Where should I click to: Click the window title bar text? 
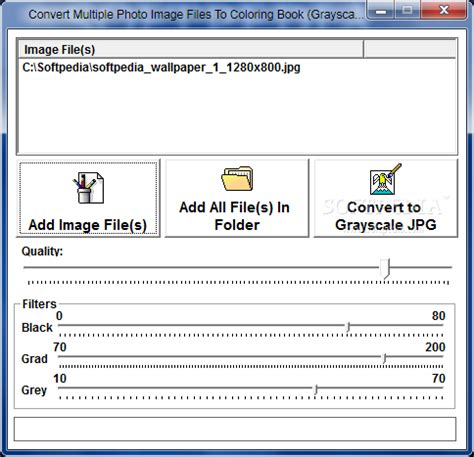pos(196,15)
